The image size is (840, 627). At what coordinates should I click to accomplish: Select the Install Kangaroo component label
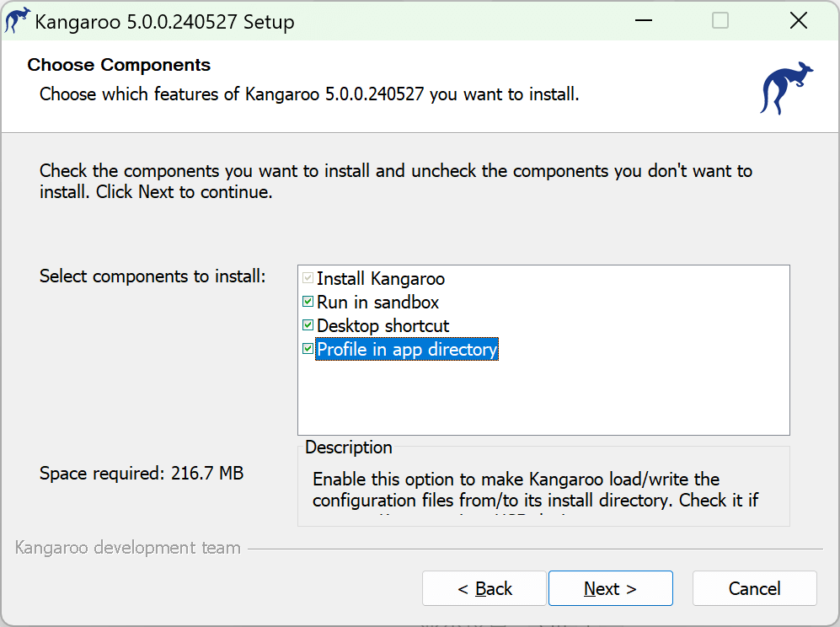pos(380,278)
